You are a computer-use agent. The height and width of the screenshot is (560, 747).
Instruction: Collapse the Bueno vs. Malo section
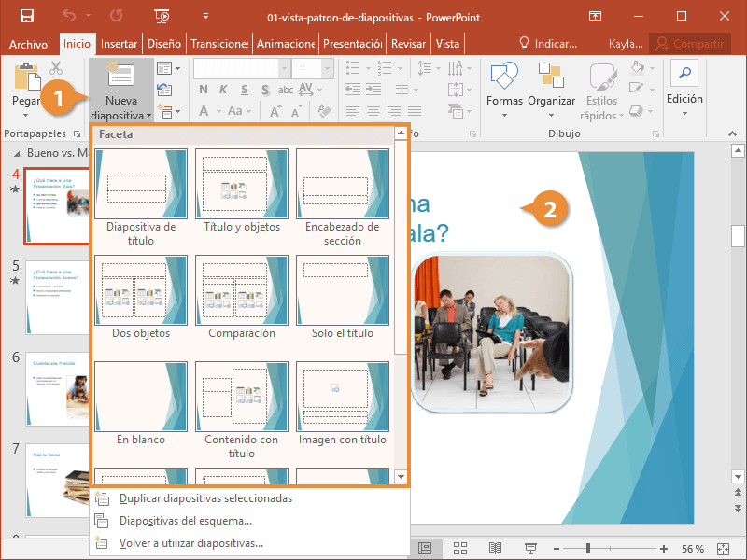click(x=17, y=153)
